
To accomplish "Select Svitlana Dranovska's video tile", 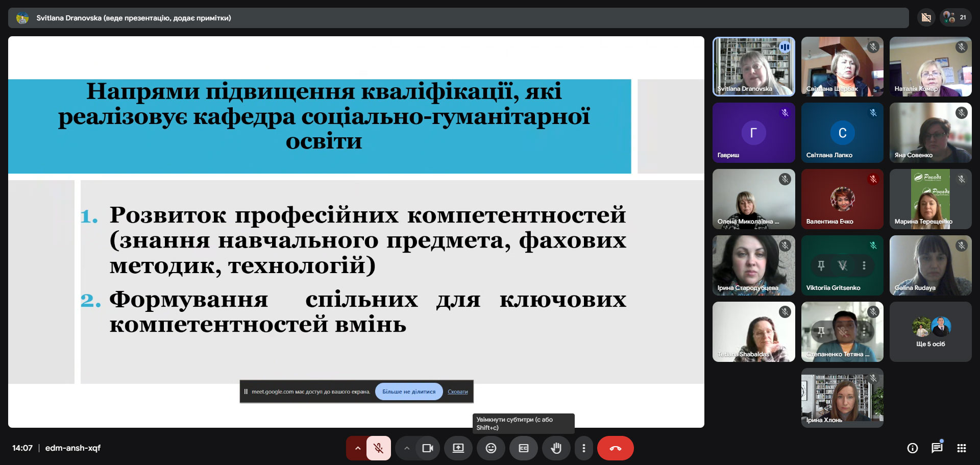I will tap(753, 66).
